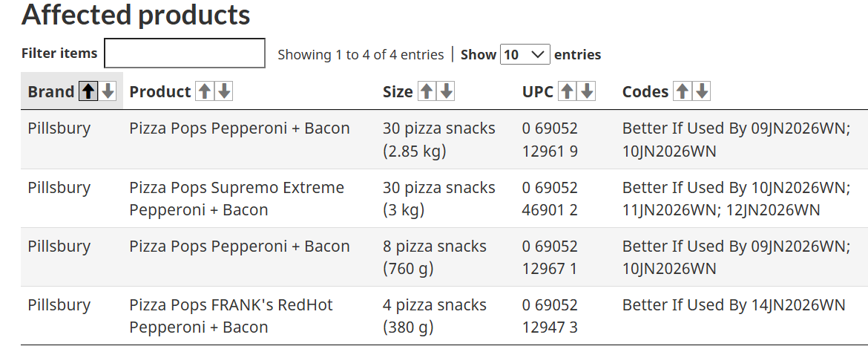
Task: Click the Codes column header text
Action: [645, 91]
